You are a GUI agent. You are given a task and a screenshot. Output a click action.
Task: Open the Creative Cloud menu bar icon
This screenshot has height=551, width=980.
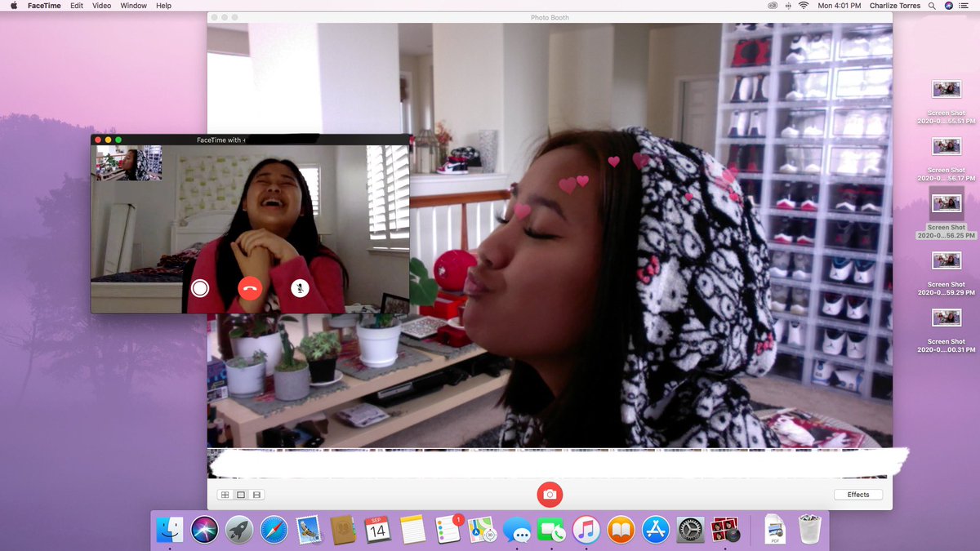[x=773, y=6]
